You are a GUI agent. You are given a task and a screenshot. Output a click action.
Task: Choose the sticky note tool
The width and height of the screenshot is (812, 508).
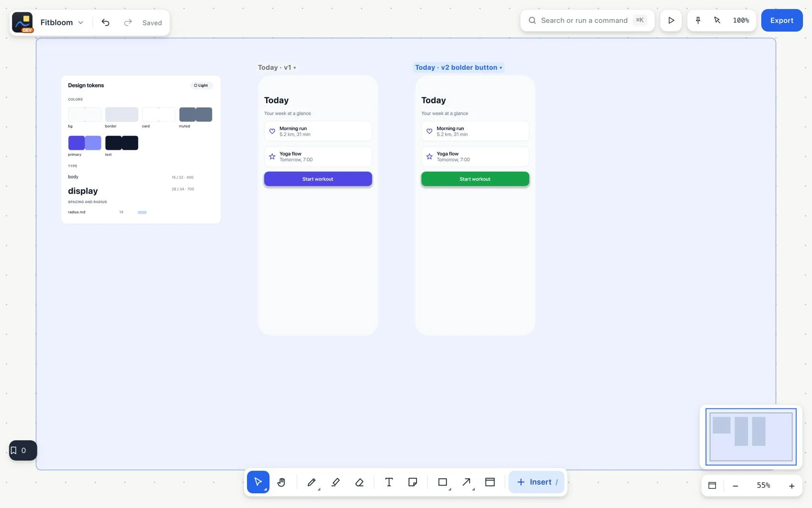point(413,482)
